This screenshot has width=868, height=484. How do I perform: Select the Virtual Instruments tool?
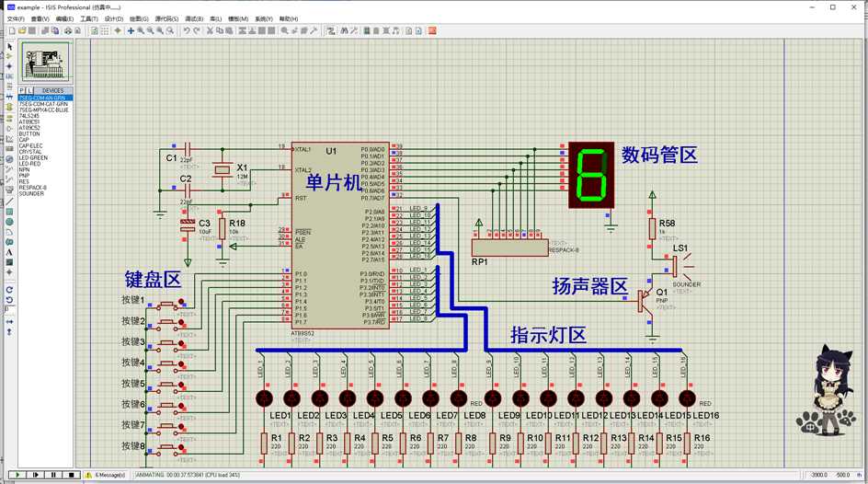coord(9,190)
